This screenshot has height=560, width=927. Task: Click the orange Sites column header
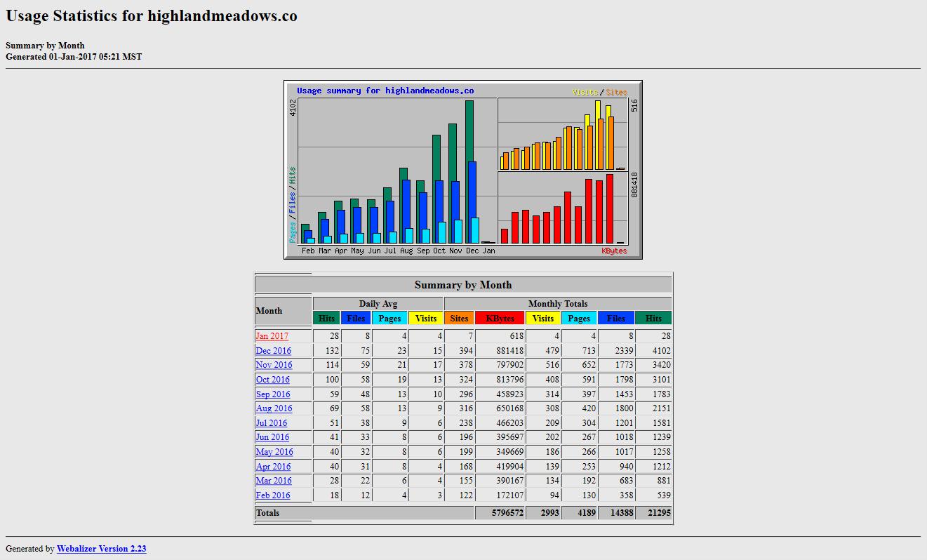(459, 319)
